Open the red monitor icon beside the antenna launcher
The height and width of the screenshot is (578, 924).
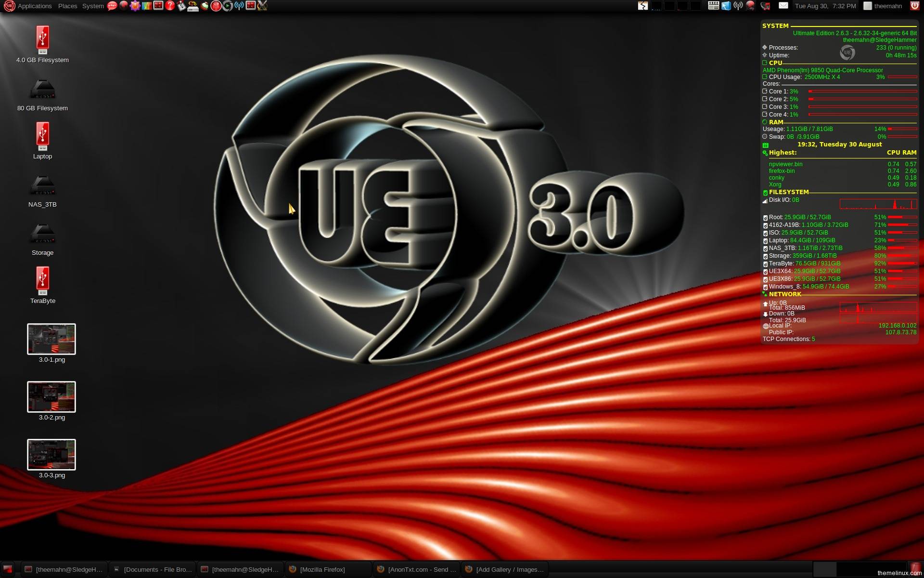251,6
